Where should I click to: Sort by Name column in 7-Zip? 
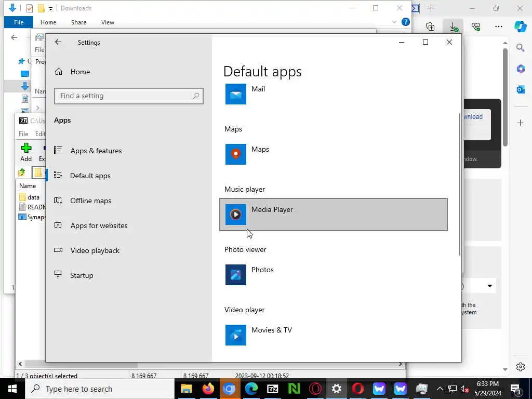(x=28, y=186)
